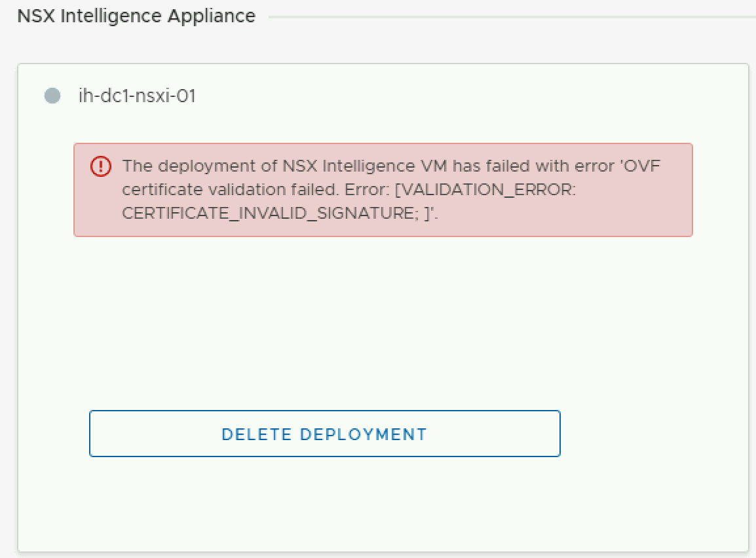Screen dimensions: 756x558
Task: Click empty card space right of appliance name
Action: 459,96
